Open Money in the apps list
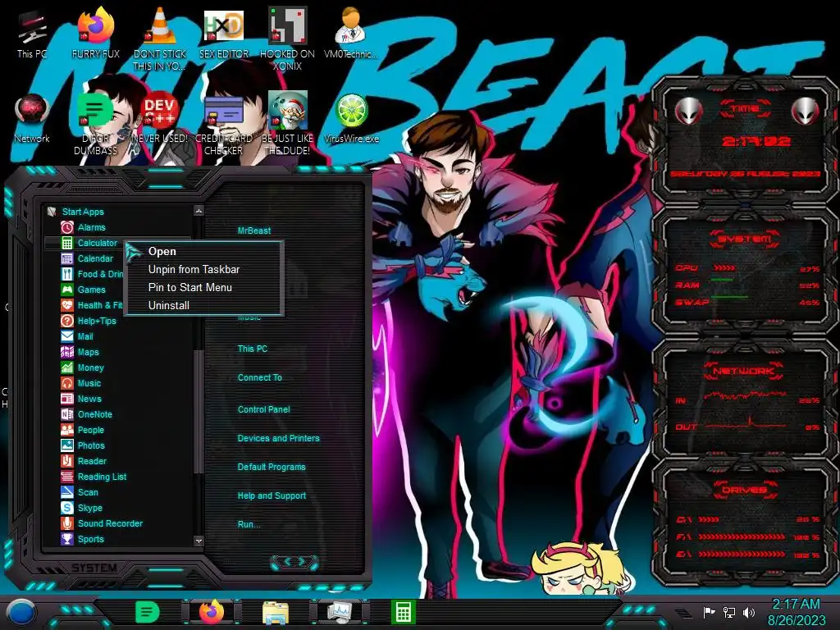 pyautogui.click(x=83, y=367)
